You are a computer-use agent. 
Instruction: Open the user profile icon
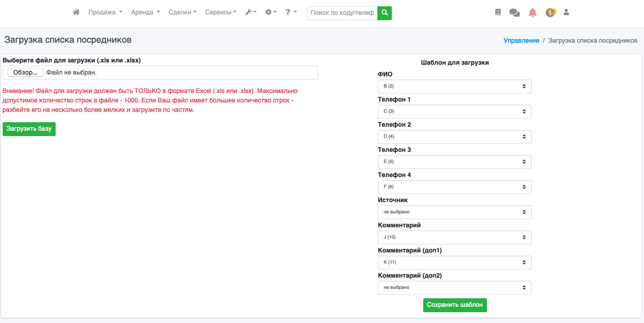click(x=566, y=13)
